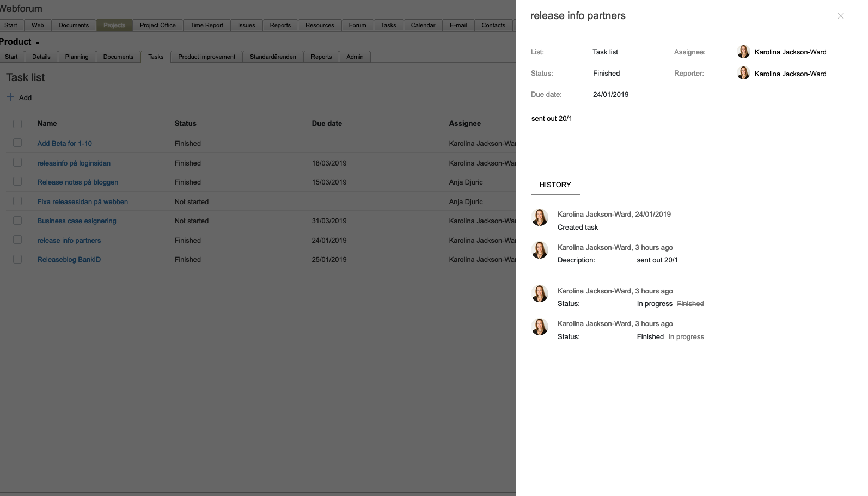Switch to Issues tab
The width and height of the screenshot is (868, 496).
point(247,25)
